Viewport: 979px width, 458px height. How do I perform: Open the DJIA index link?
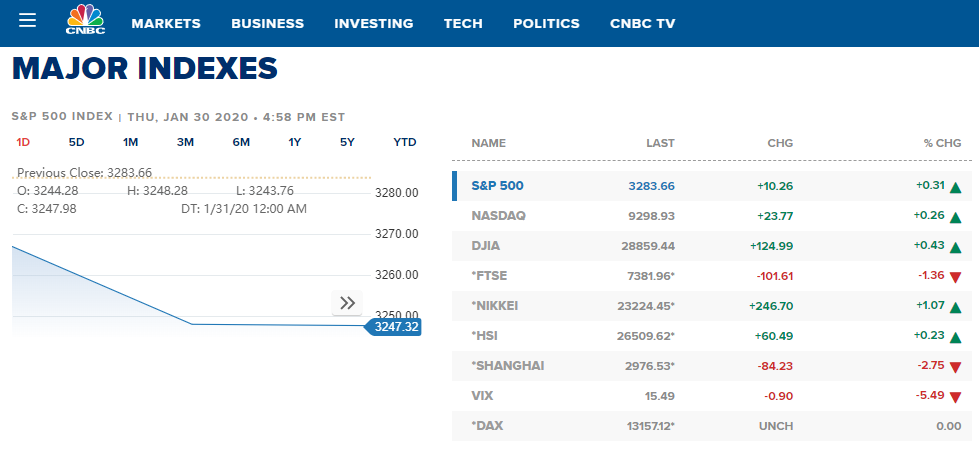[x=486, y=246]
